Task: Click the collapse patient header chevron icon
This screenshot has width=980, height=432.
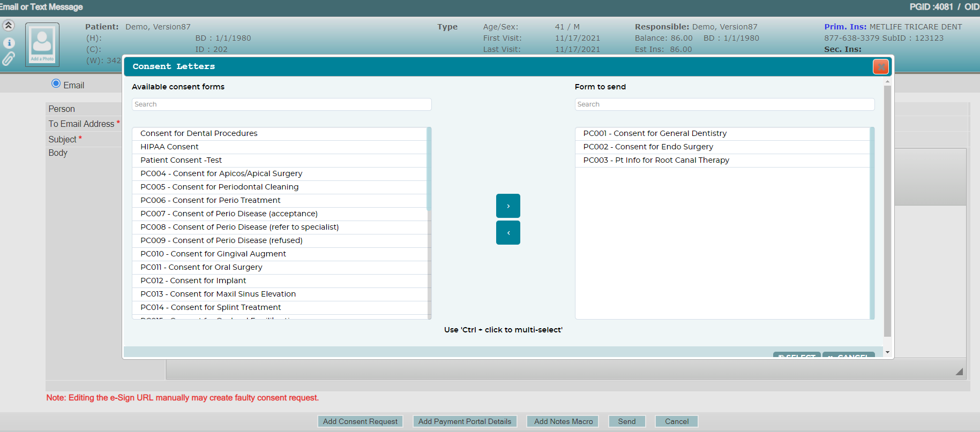Action: [9, 25]
